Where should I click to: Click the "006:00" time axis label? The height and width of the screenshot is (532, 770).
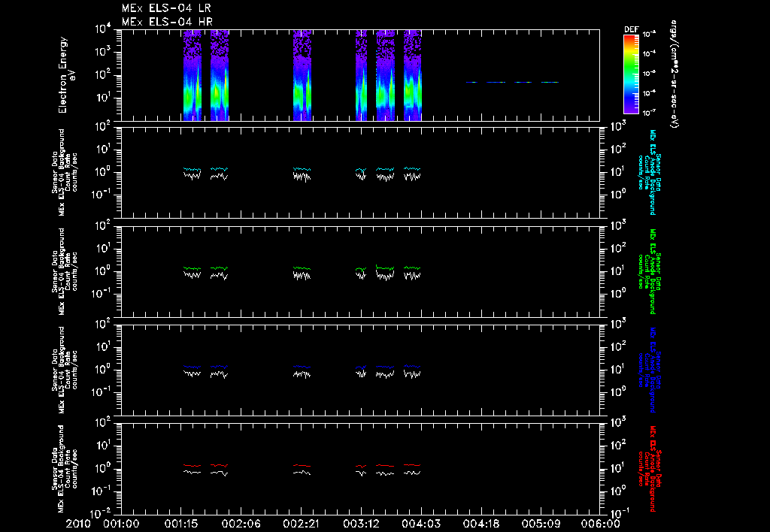pyautogui.click(x=601, y=524)
